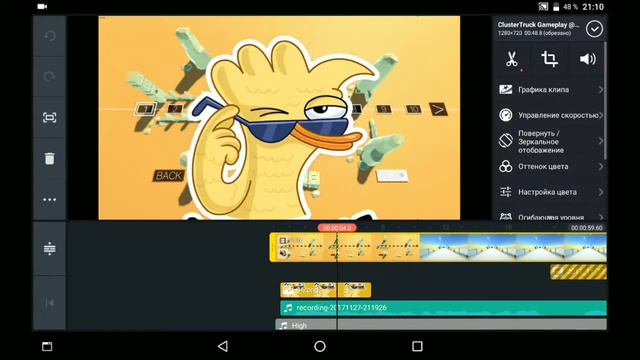The height and width of the screenshot is (360, 640).
Task: Tap the cast icon in status bar
Action: 543,7
